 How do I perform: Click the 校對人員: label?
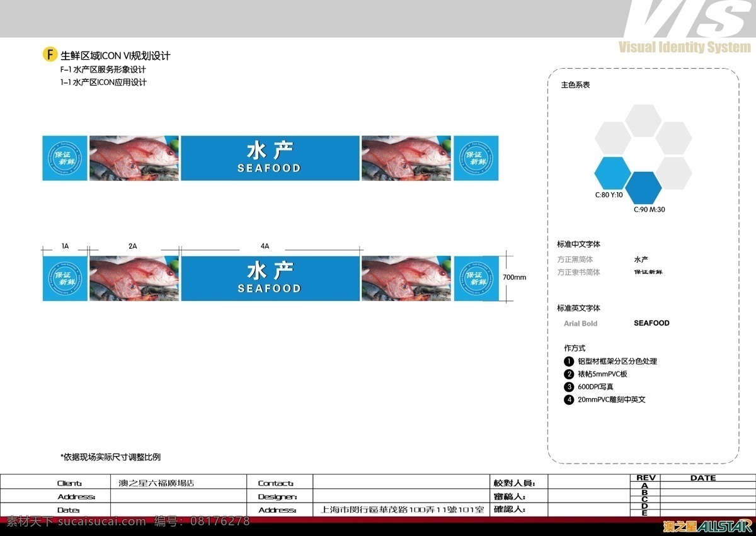[x=514, y=483]
